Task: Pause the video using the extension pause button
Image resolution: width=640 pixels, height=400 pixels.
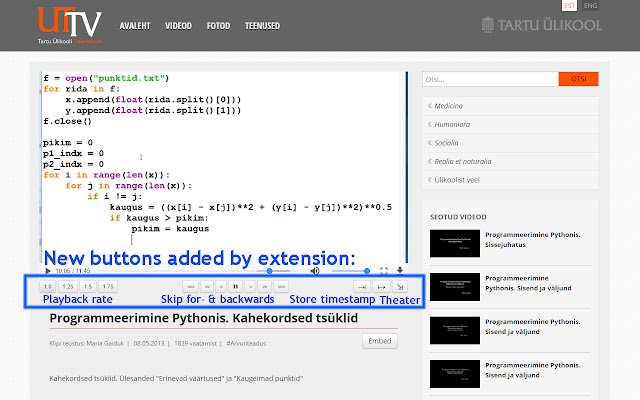Action: click(x=236, y=287)
